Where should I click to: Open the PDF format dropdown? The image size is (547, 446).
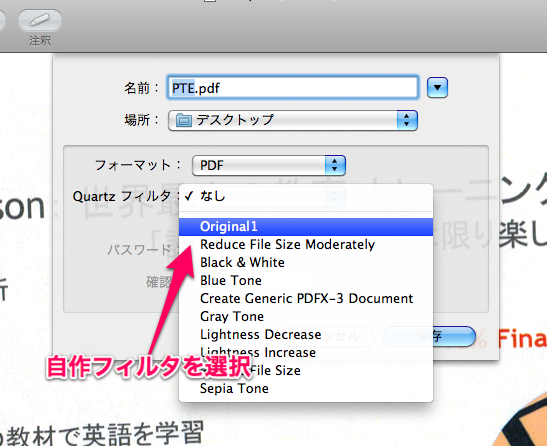(269, 165)
